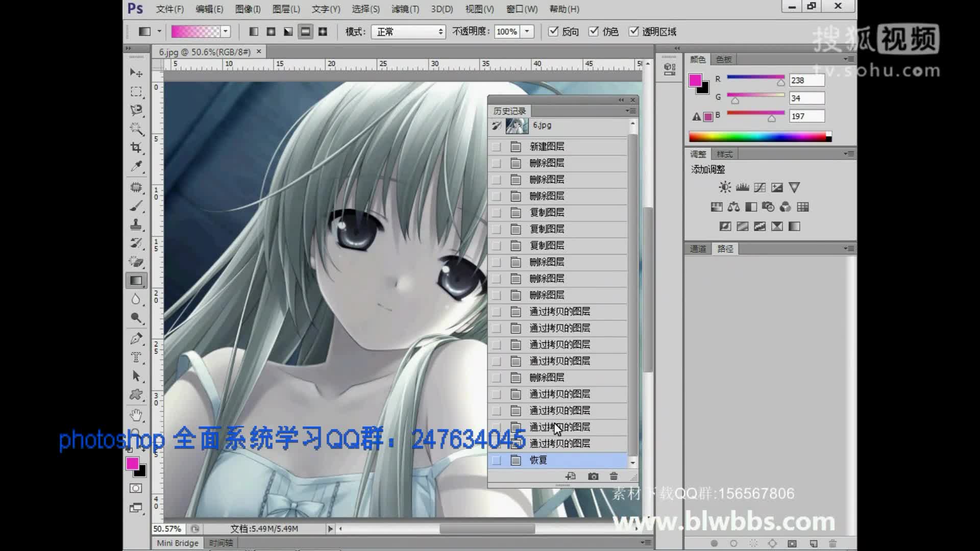
Task: Select the Dodge tool
Action: pyautogui.click(x=136, y=318)
